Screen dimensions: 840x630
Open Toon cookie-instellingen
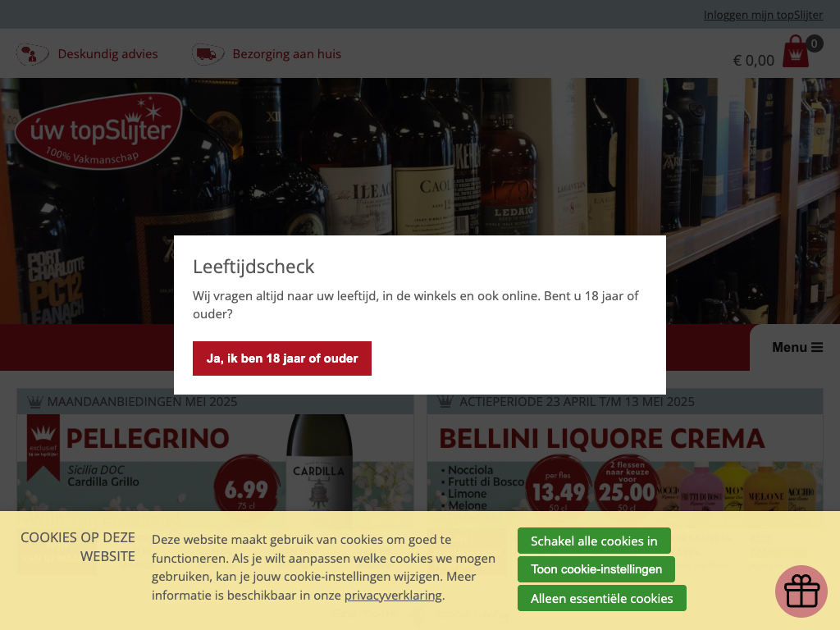pyautogui.click(x=596, y=569)
